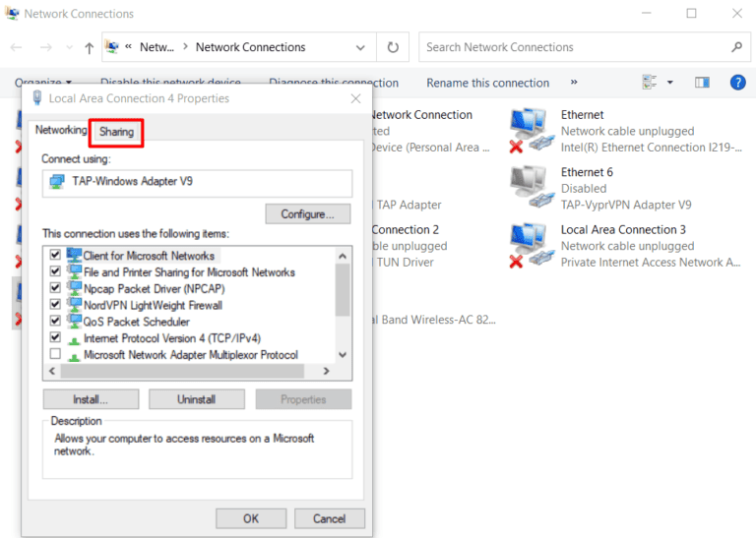756x538 pixels.
Task: Uncheck Npcap Packet Driver checkbox
Action: click(55, 287)
